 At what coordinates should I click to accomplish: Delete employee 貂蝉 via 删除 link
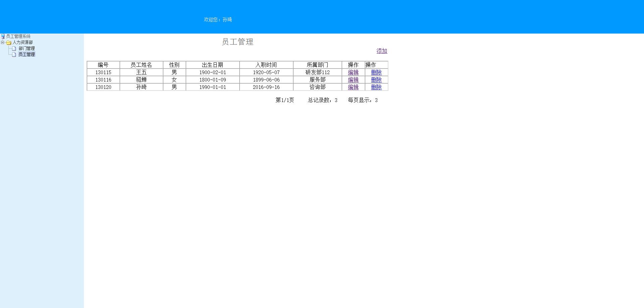coord(376,80)
